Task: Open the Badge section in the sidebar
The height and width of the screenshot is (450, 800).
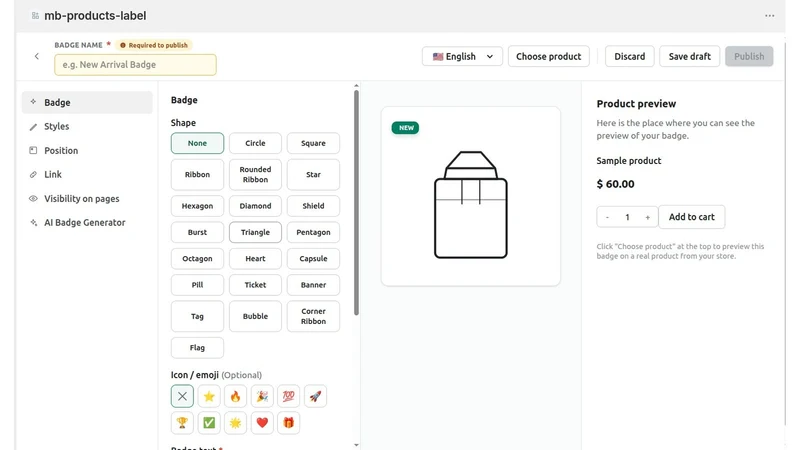Action: (x=87, y=103)
